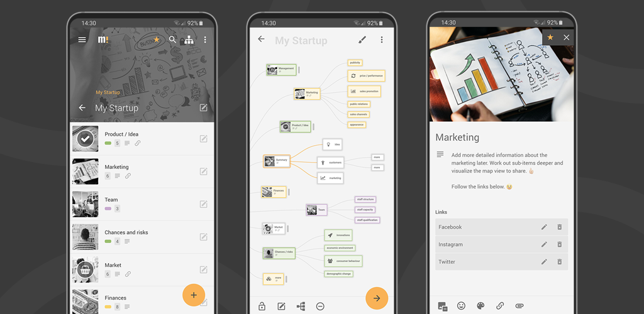Click the link icon under Product / Idea
This screenshot has width=644, height=314.
pyautogui.click(x=138, y=143)
